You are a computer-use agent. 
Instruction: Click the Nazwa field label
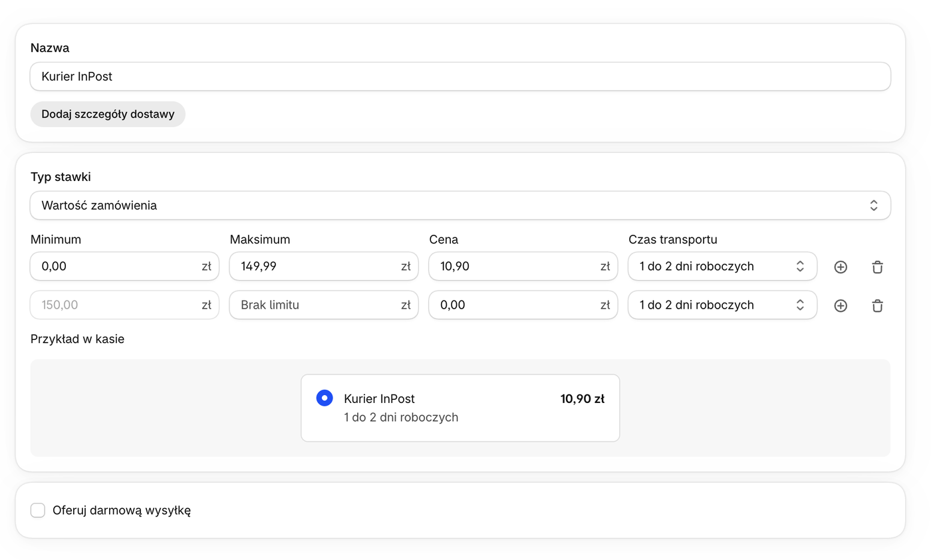click(x=50, y=48)
